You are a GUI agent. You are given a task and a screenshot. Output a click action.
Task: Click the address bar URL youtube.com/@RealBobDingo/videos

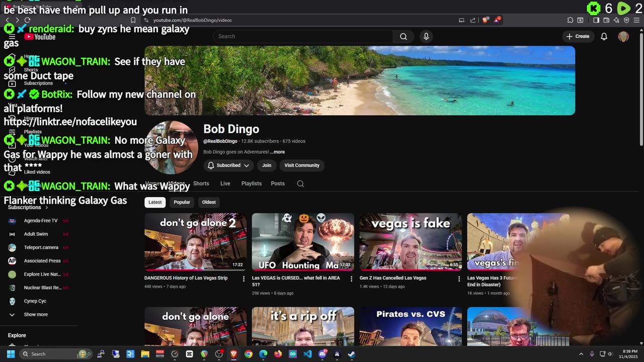coord(192,20)
